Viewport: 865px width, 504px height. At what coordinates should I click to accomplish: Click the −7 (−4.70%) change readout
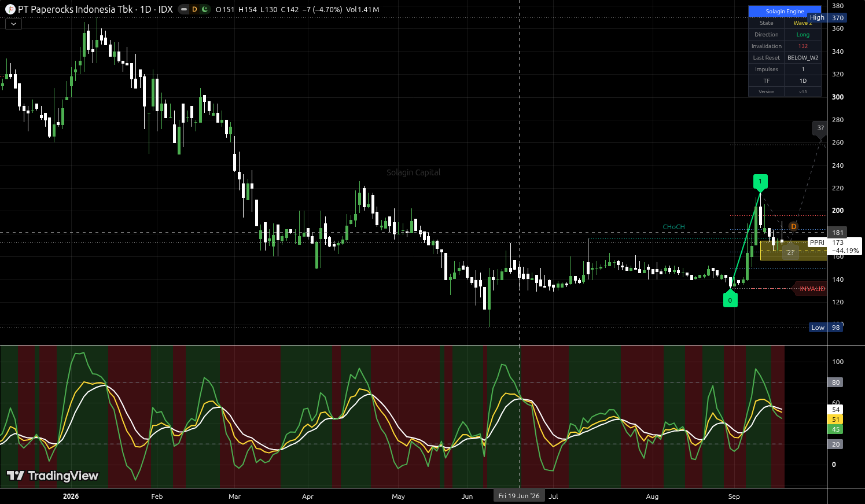pos(322,10)
